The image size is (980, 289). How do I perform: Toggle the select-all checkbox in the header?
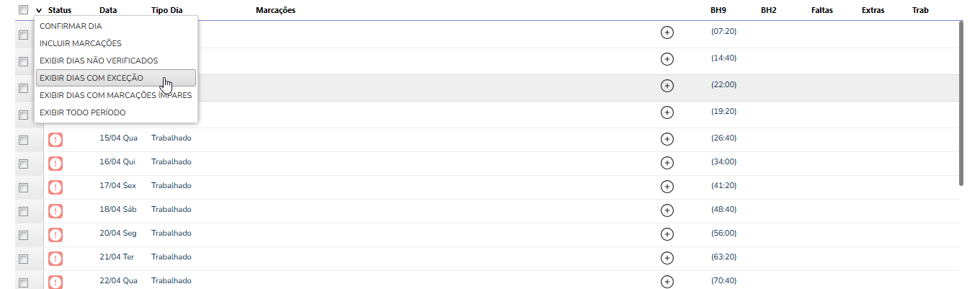(23, 10)
